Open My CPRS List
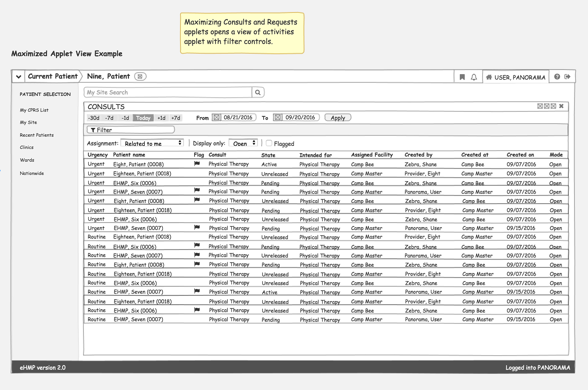The width and height of the screenshot is (588, 390). 34,110
